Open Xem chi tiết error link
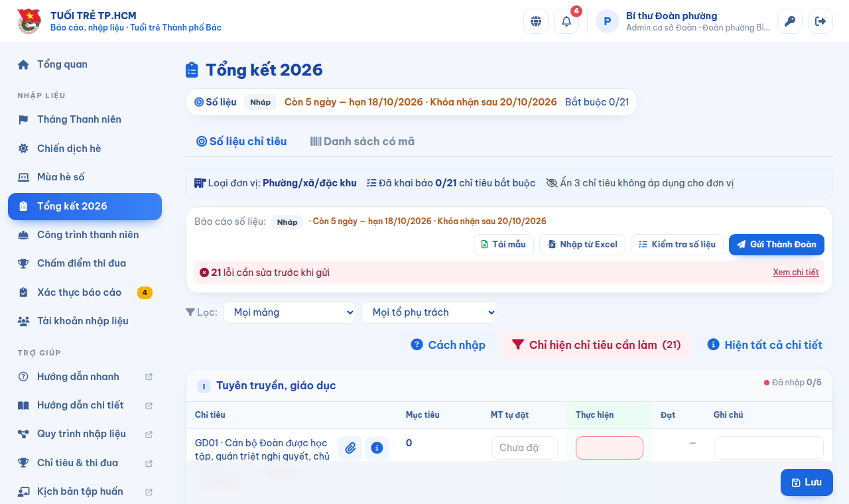The height and width of the screenshot is (504, 849). pyautogui.click(x=796, y=273)
